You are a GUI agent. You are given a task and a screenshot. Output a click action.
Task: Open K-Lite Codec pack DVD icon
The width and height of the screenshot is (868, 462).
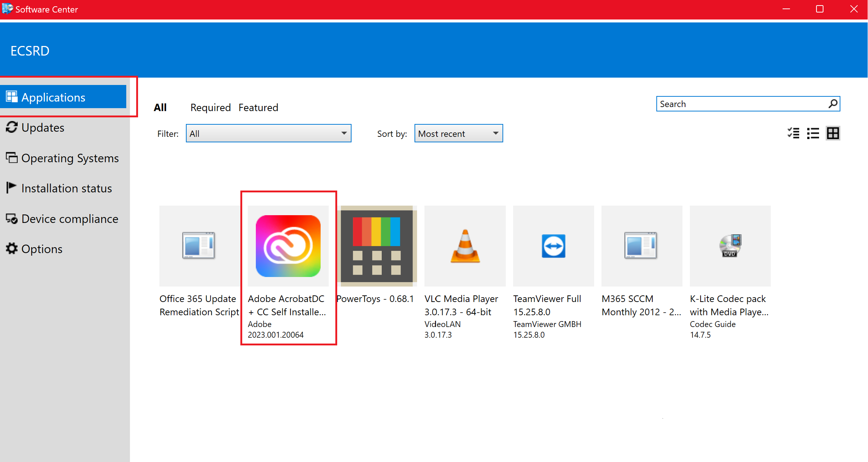click(730, 246)
